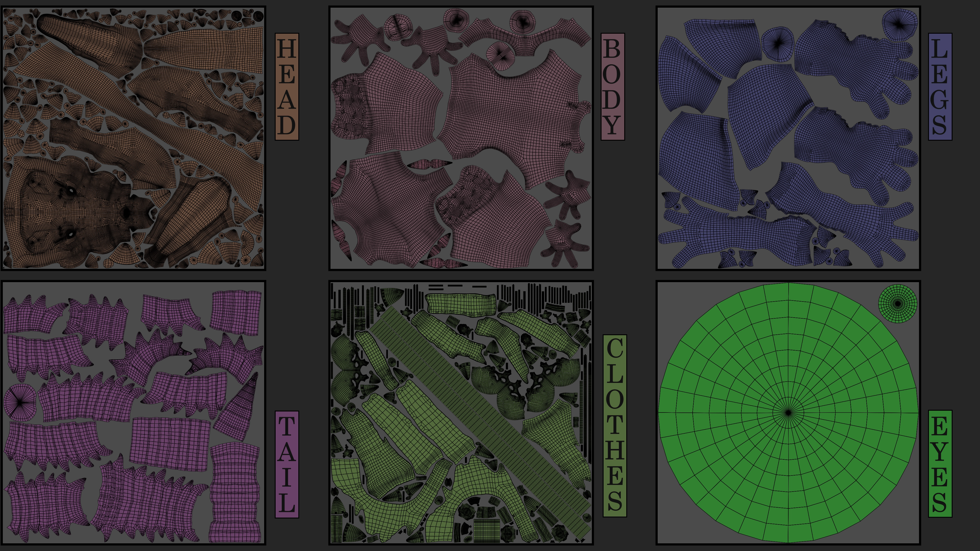Click the olive CLOTHES label
This screenshot has height=551, width=980.
tap(615, 425)
